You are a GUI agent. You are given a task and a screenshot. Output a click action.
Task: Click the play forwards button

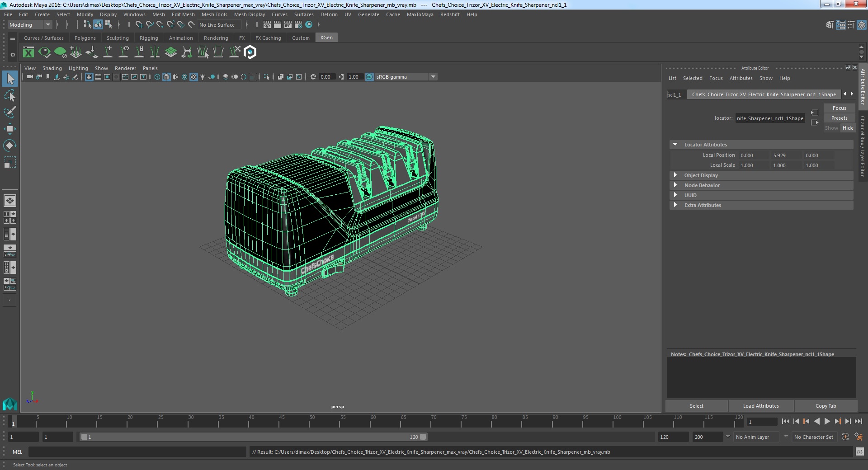pyautogui.click(x=827, y=421)
